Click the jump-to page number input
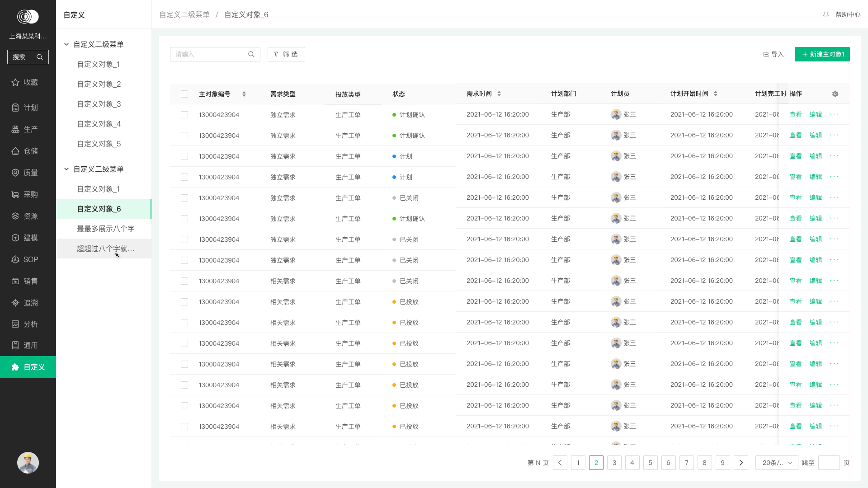 (x=829, y=463)
